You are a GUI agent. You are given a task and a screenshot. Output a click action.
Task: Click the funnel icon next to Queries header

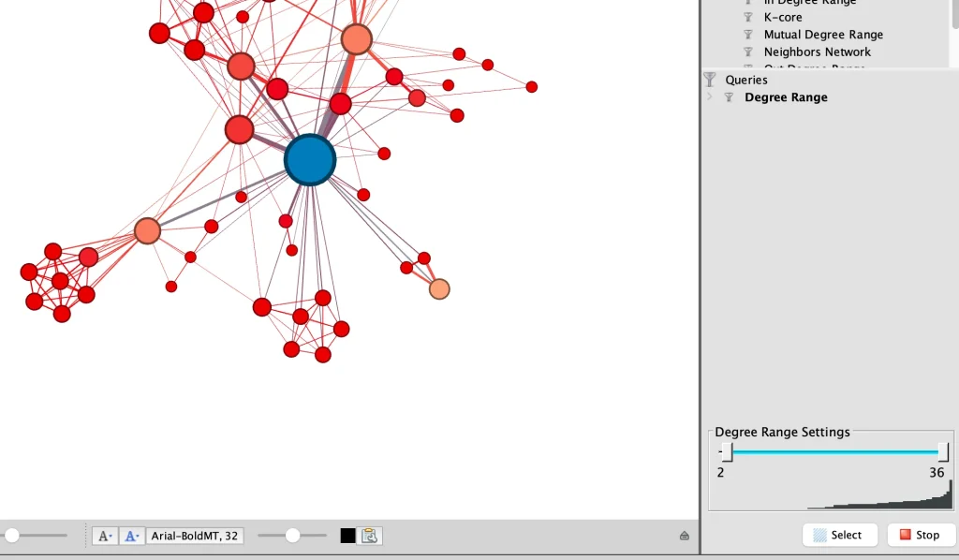tap(710, 79)
